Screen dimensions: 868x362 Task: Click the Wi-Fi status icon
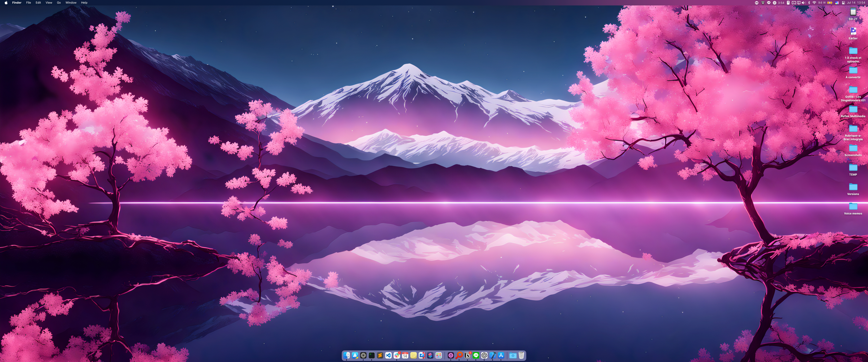(x=814, y=3)
